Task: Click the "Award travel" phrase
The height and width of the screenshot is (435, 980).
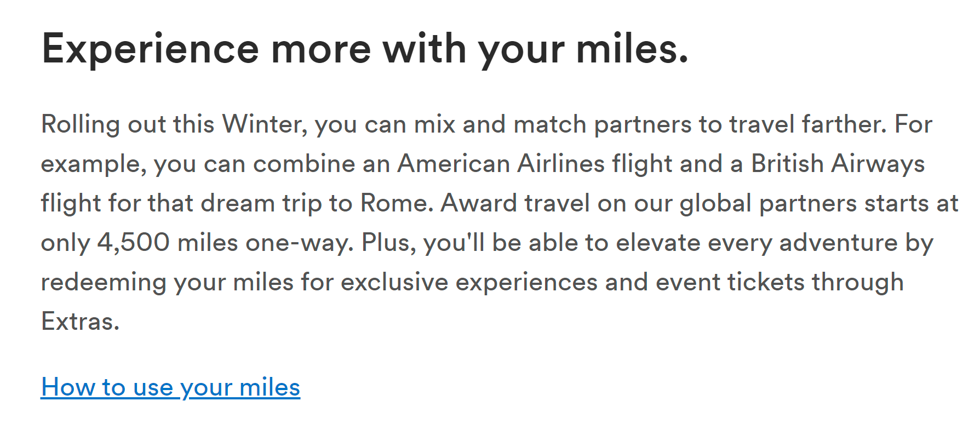Action: [x=515, y=203]
